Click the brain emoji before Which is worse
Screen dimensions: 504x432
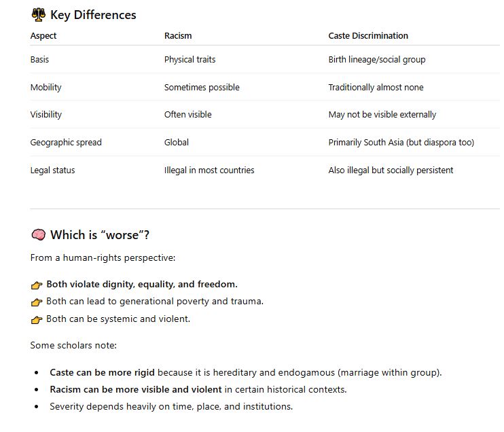tap(38, 235)
